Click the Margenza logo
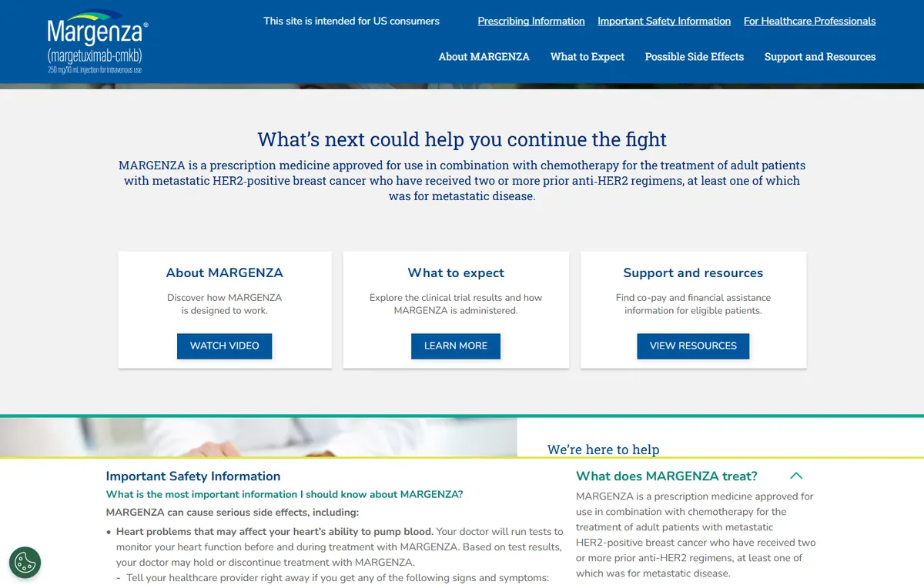Screen dimensions: 924x585 pos(98,42)
